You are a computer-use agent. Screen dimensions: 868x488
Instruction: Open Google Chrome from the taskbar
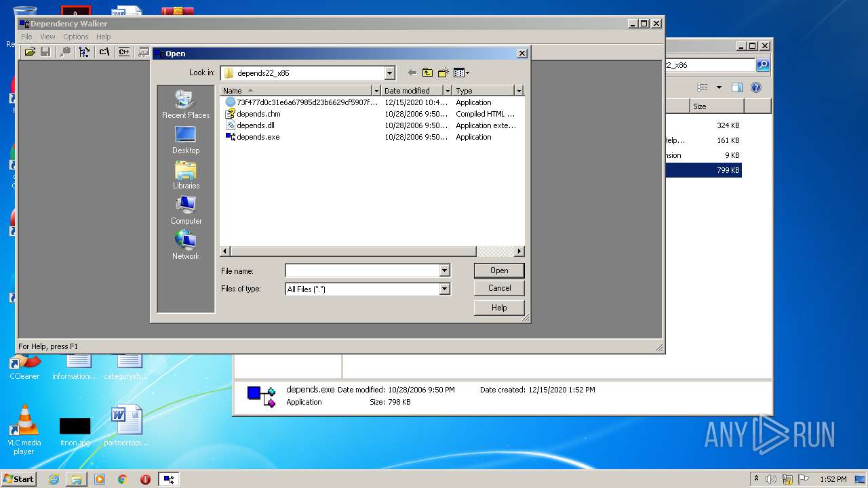pyautogui.click(x=123, y=479)
